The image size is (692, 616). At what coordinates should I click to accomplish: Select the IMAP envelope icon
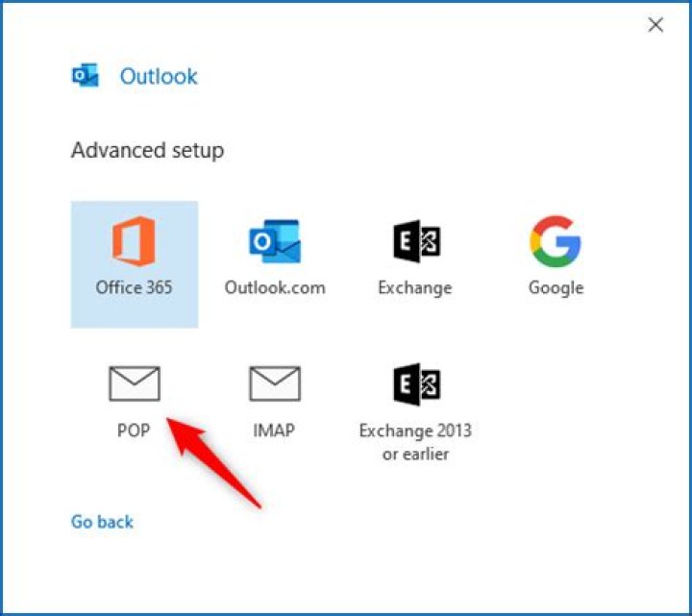[275, 383]
